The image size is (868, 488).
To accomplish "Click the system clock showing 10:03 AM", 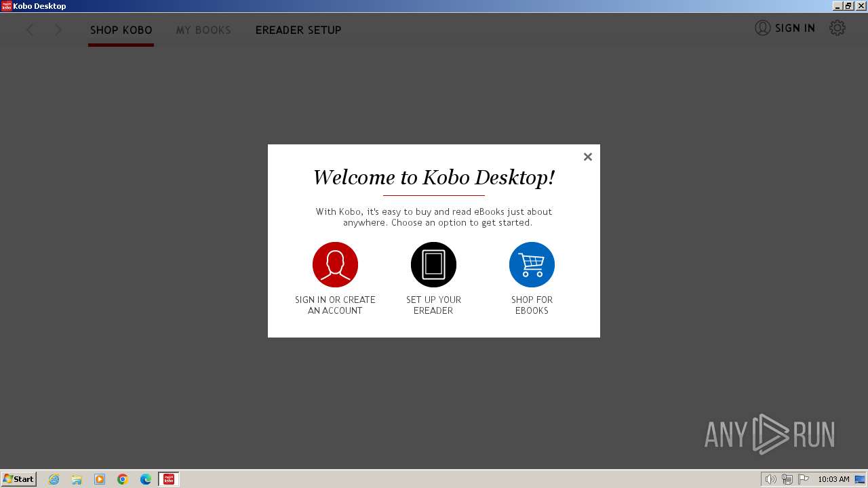I will point(833,479).
